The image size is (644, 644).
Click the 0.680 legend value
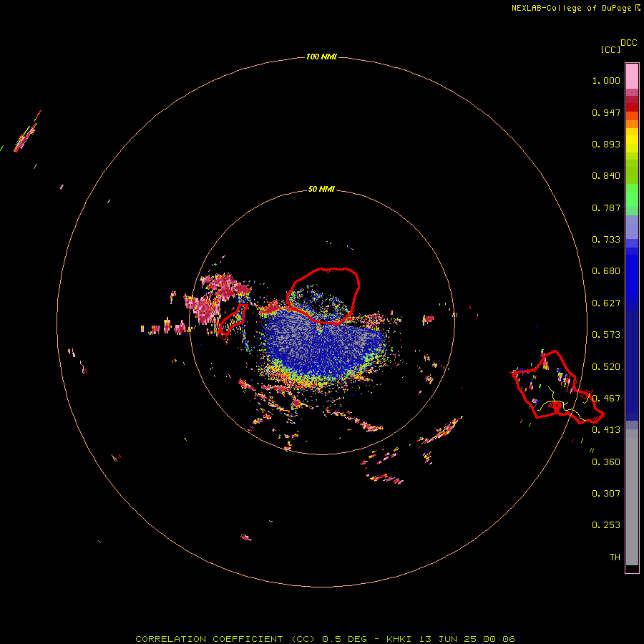pos(606,271)
